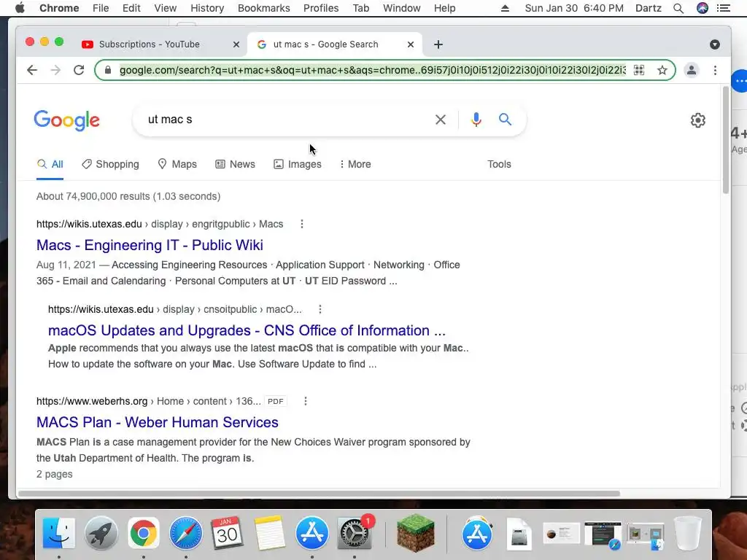
Task: Open the Bookmarks menu
Action: 264,8
